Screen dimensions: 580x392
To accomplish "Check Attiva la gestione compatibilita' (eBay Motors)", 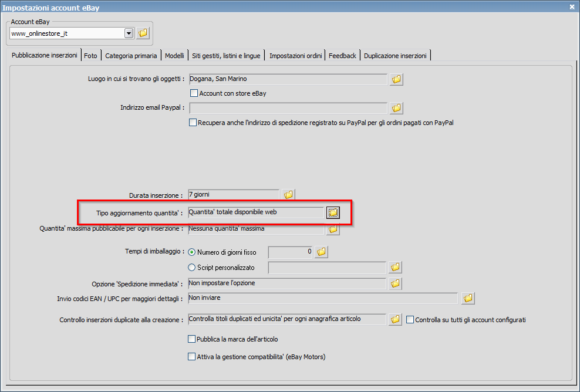I will 191,357.
